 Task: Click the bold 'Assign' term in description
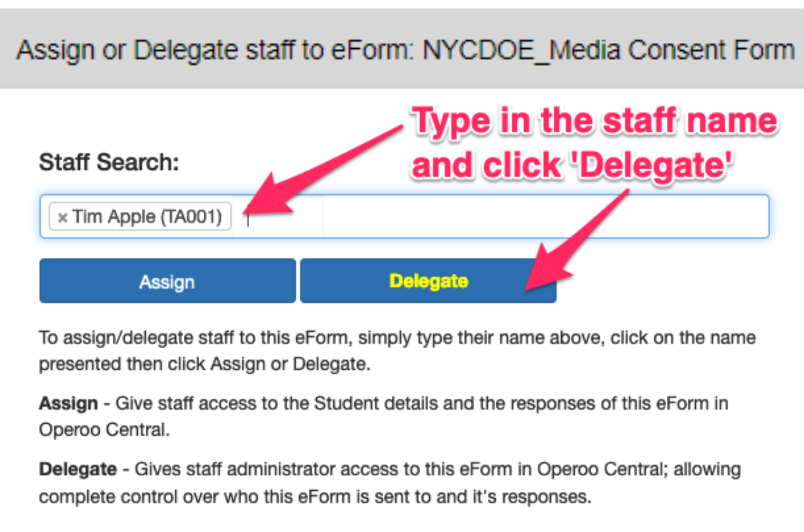coord(68,403)
